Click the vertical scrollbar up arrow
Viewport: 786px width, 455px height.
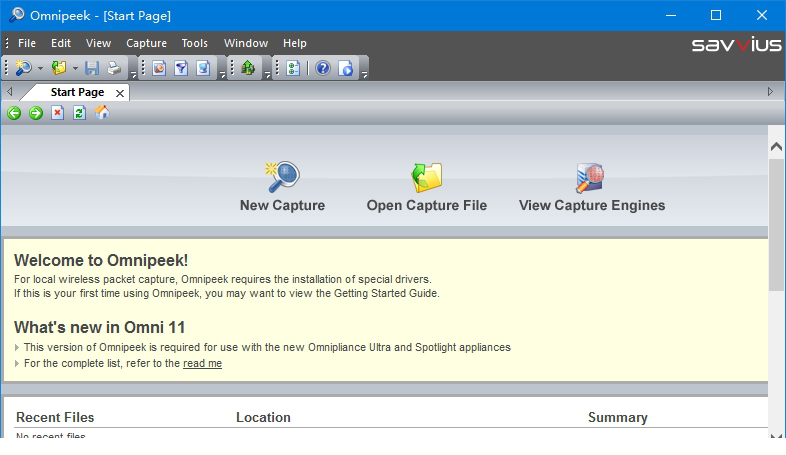776,147
